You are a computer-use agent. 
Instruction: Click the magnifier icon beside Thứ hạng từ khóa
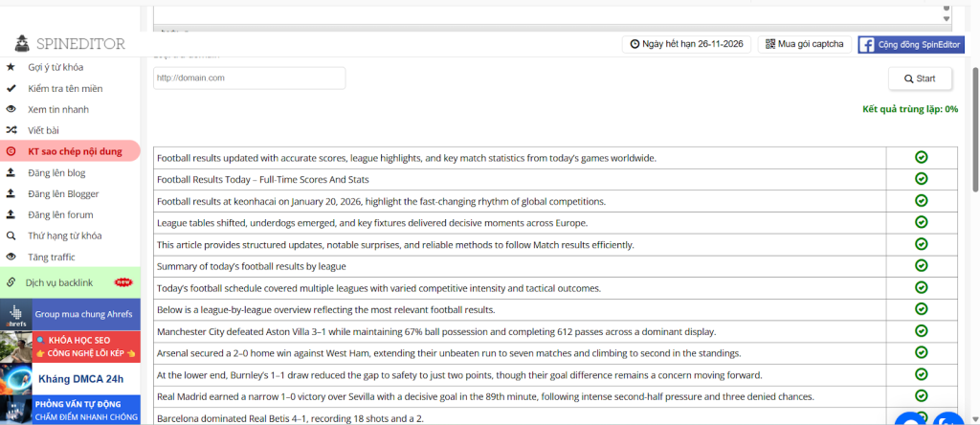[11, 235]
